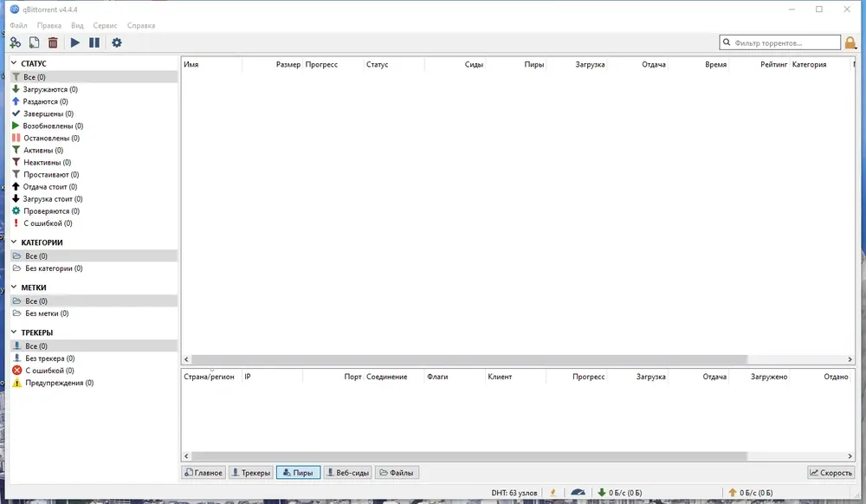Open settings via the gear icon
The image size is (866, 504).
coord(117,42)
